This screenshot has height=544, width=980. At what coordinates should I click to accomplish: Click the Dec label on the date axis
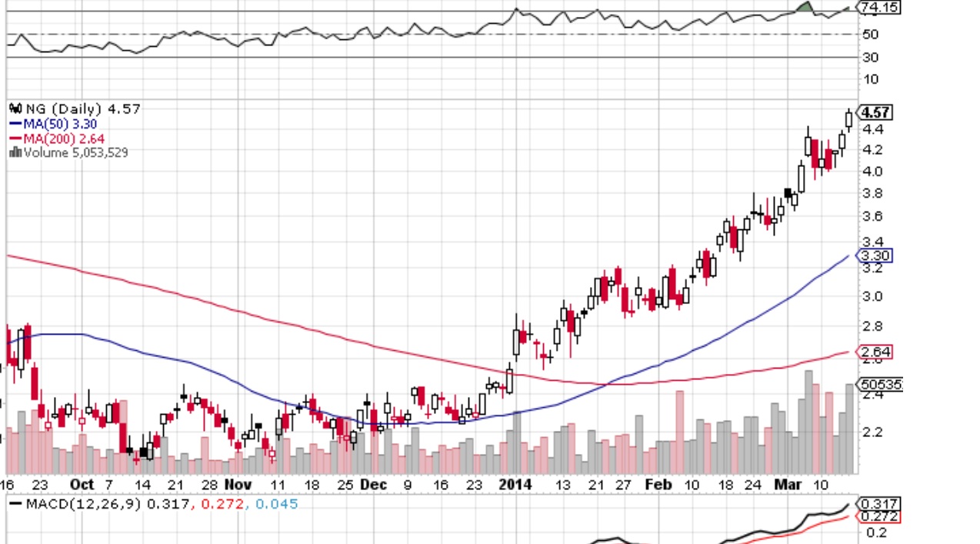point(373,485)
